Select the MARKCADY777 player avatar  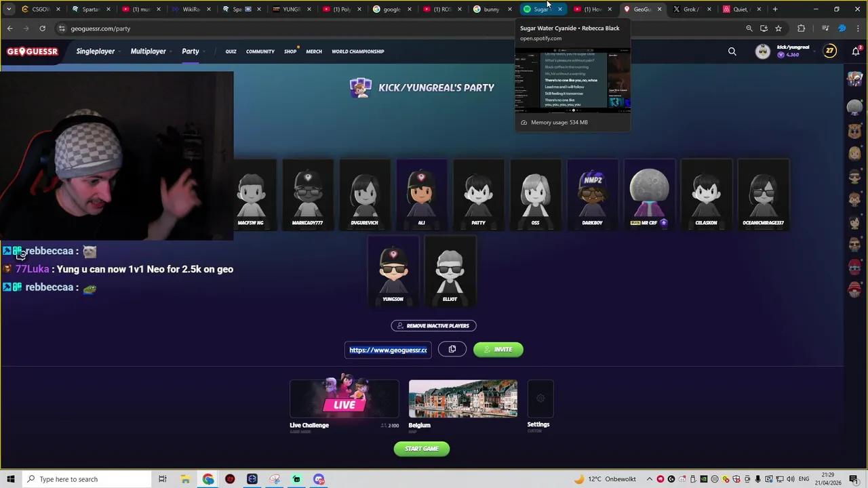[308, 195]
